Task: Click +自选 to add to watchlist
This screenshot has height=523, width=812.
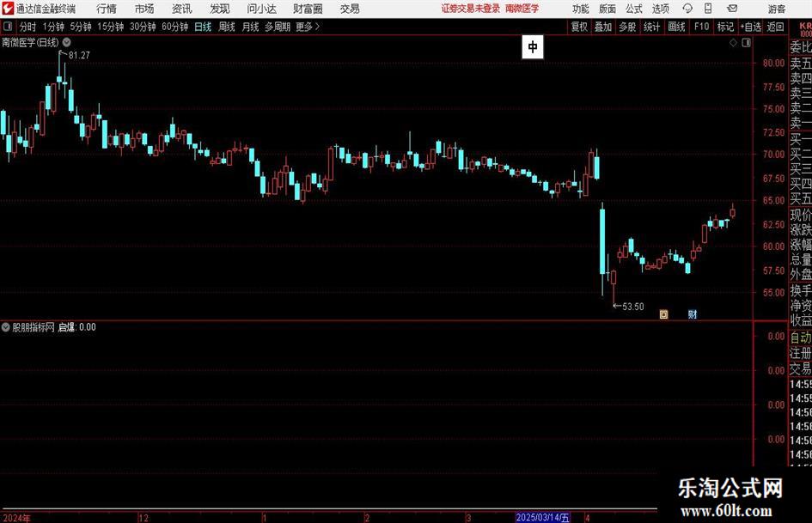Action: [x=751, y=27]
